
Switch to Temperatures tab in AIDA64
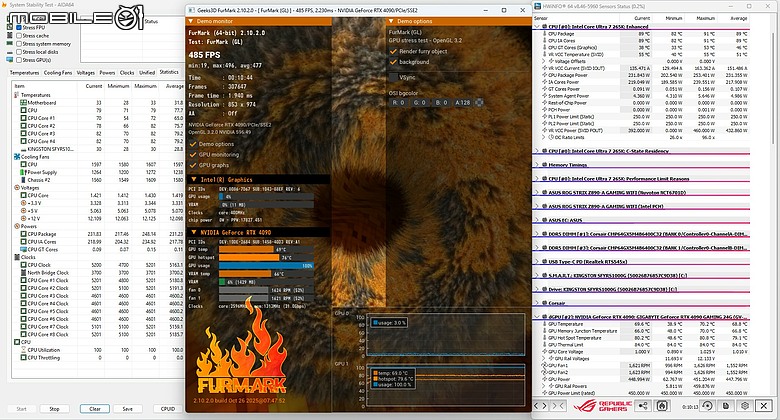pyautogui.click(x=24, y=73)
